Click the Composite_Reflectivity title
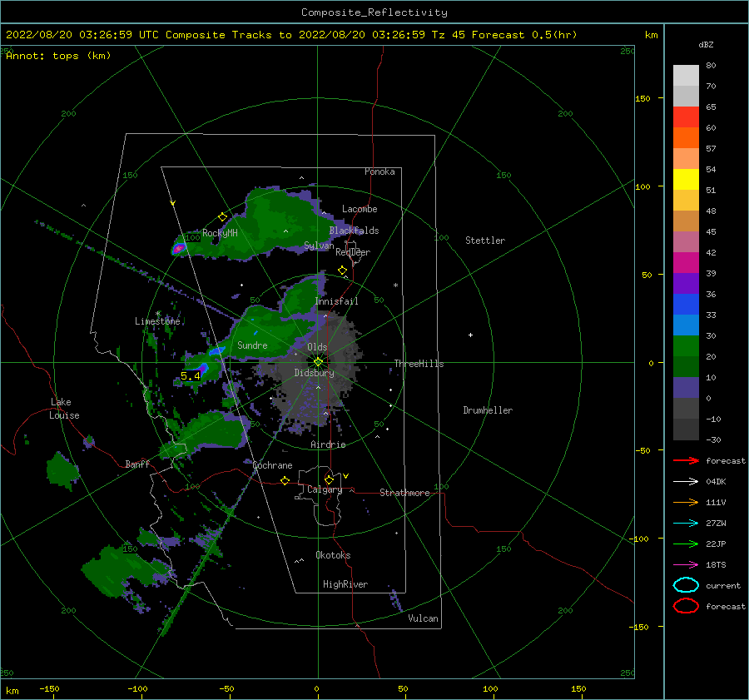 click(x=374, y=12)
